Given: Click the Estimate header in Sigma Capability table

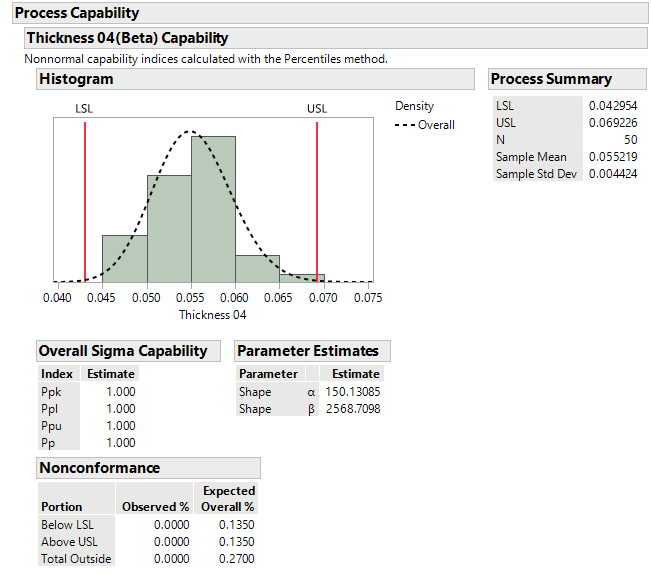Looking at the screenshot, I should (x=111, y=374).
